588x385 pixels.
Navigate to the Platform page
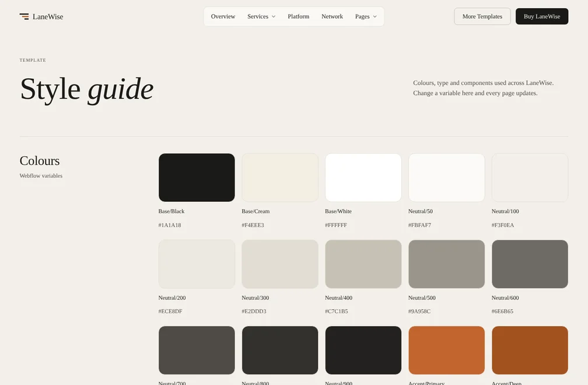(299, 16)
